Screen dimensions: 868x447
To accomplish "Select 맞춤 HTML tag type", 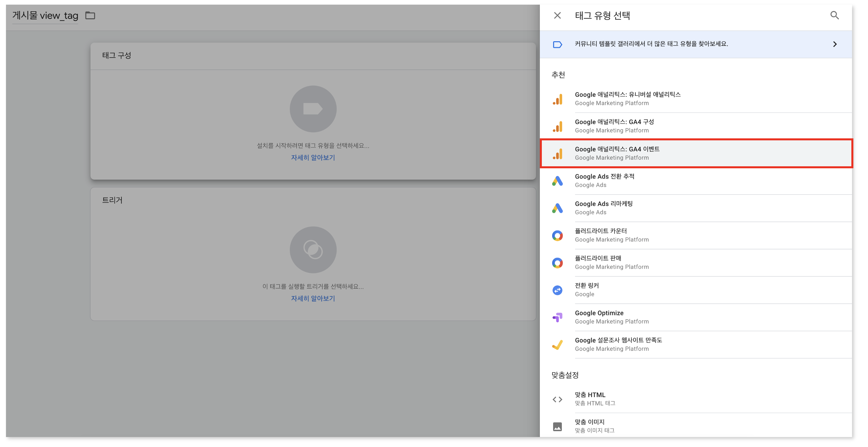I will tap(696, 399).
